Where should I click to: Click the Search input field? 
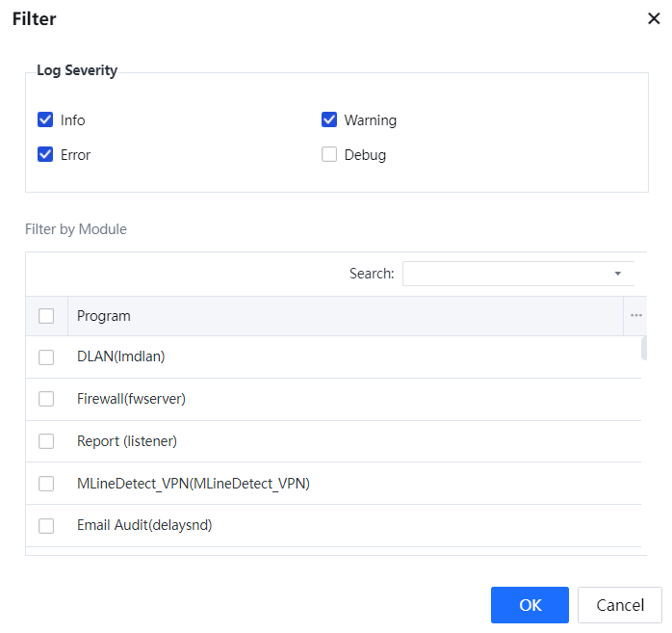coord(505,274)
